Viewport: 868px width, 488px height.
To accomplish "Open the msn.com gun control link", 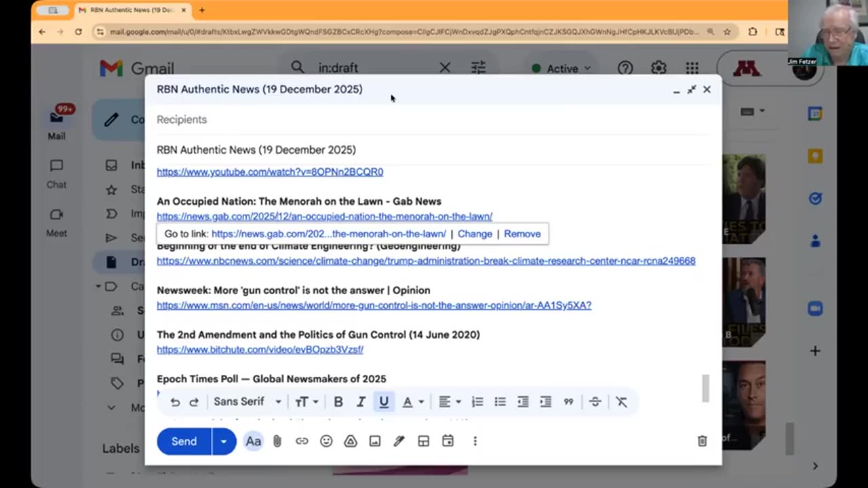I will tap(374, 306).
